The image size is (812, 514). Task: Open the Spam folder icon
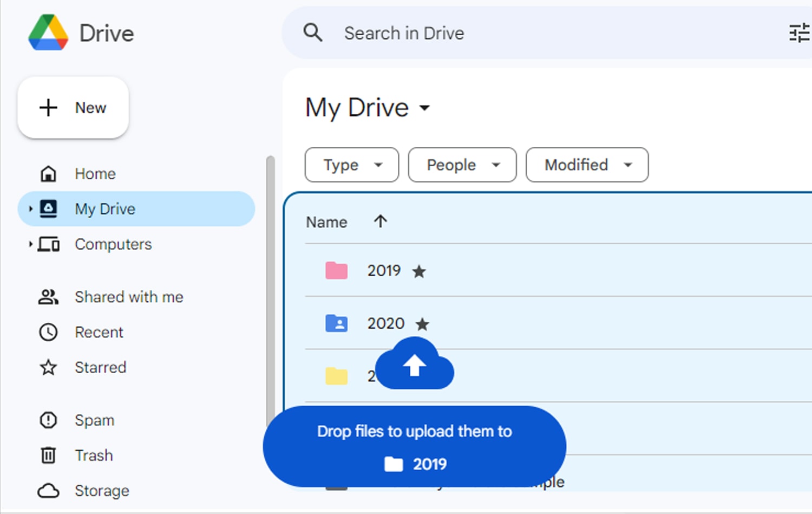point(48,420)
